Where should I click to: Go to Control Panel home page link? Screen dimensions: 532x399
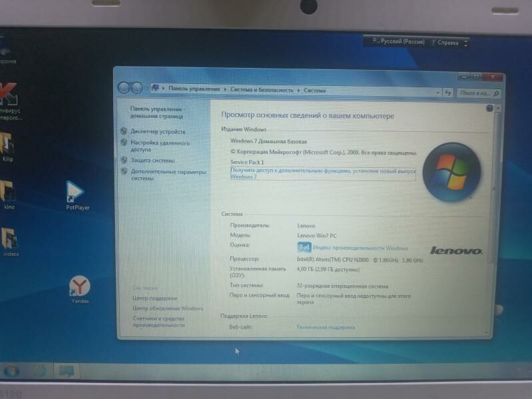pyautogui.click(x=157, y=113)
